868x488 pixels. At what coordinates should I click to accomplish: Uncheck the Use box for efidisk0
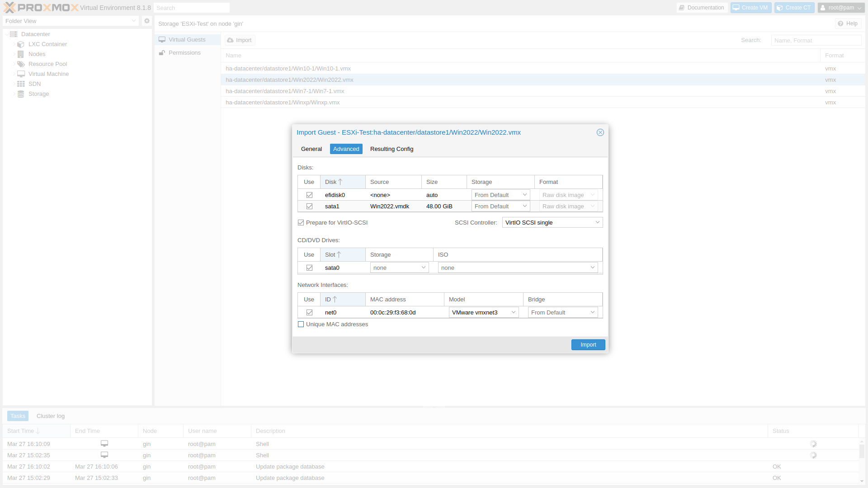click(309, 195)
